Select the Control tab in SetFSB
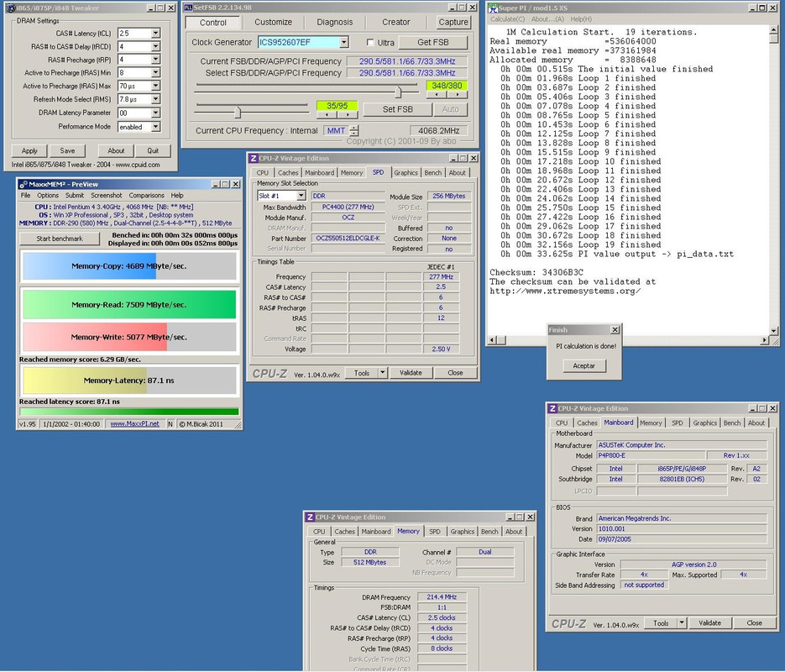 pos(212,23)
